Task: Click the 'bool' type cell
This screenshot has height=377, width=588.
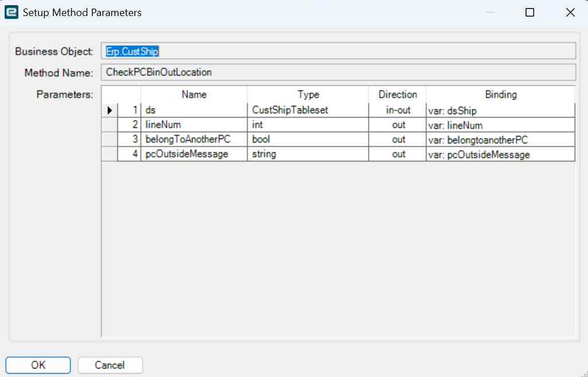Action: click(308, 139)
